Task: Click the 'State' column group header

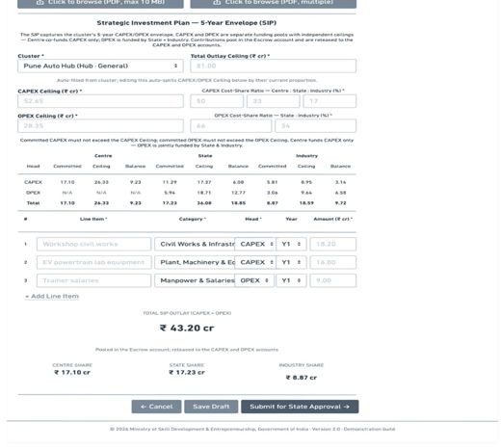Action: click(x=205, y=156)
